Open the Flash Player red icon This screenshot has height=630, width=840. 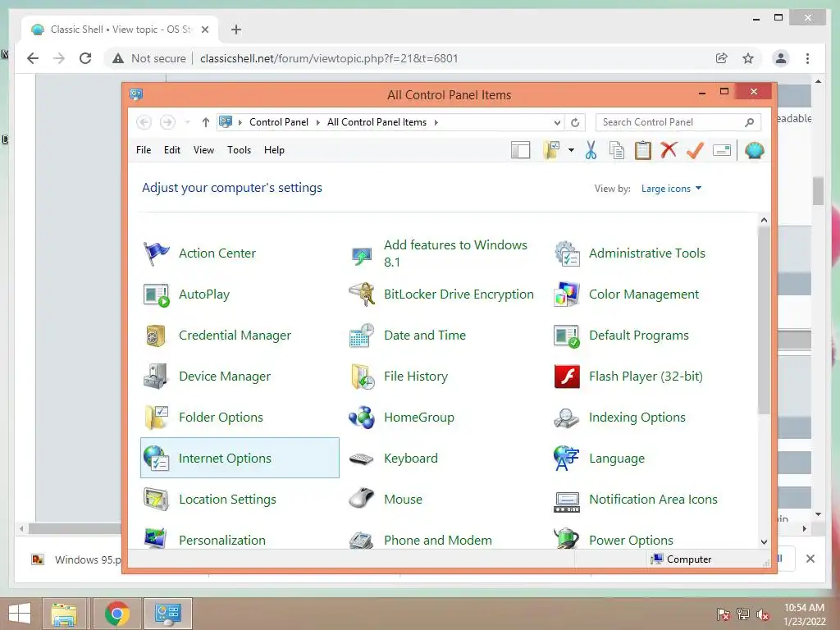567,376
